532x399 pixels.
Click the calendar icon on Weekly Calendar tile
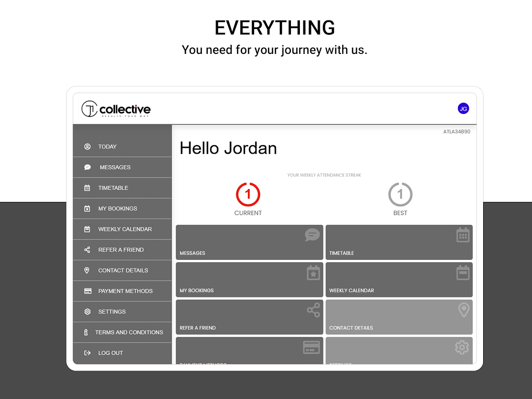[463, 273]
